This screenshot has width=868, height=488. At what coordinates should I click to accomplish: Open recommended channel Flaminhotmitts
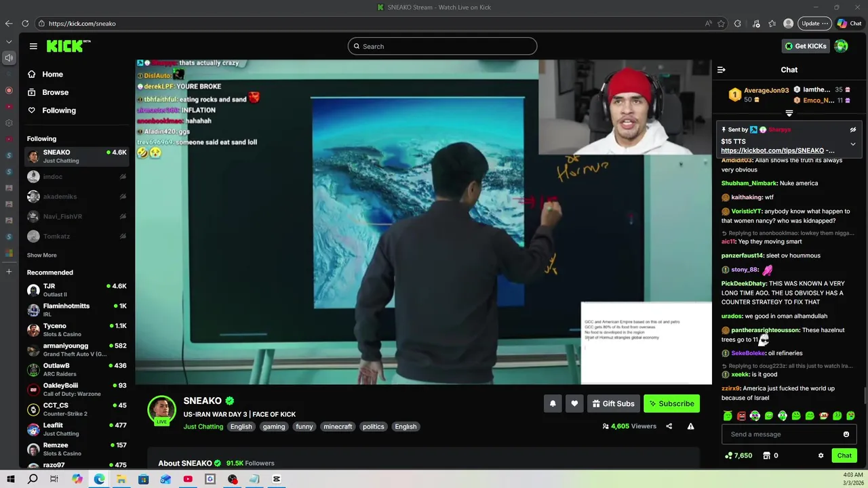click(x=77, y=310)
